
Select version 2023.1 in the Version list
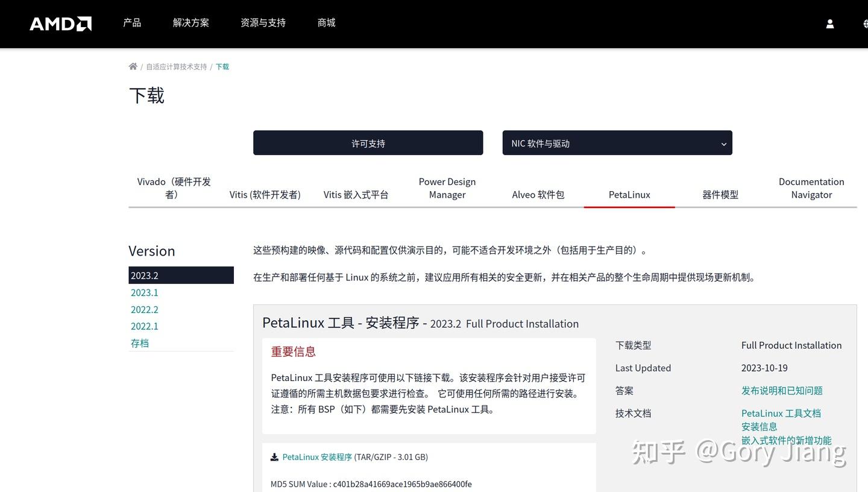coord(144,292)
